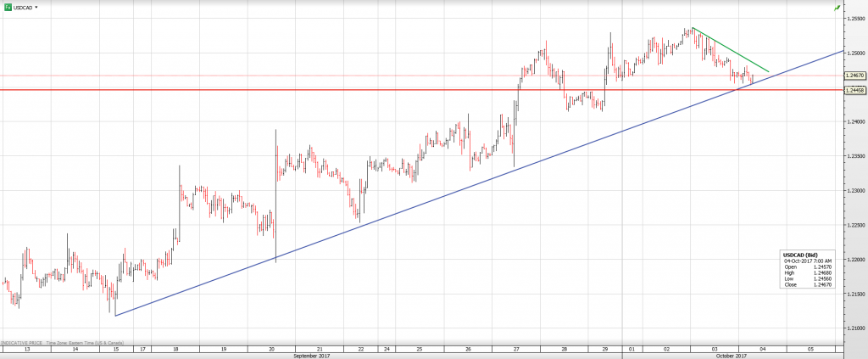The height and width of the screenshot is (359, 868).
Task: Click the 1.24670 current price tag
Action: (854, 76)
